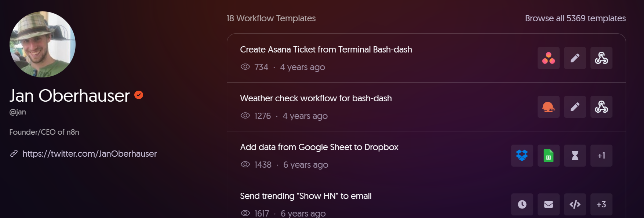The image size is (644, 218).
Task: Click Jan Oberhauser's profile photo
Action: (43, 44)
